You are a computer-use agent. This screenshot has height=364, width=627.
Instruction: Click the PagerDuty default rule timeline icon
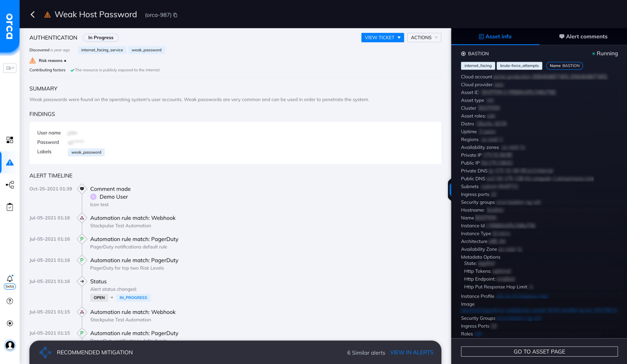point(82,239)
